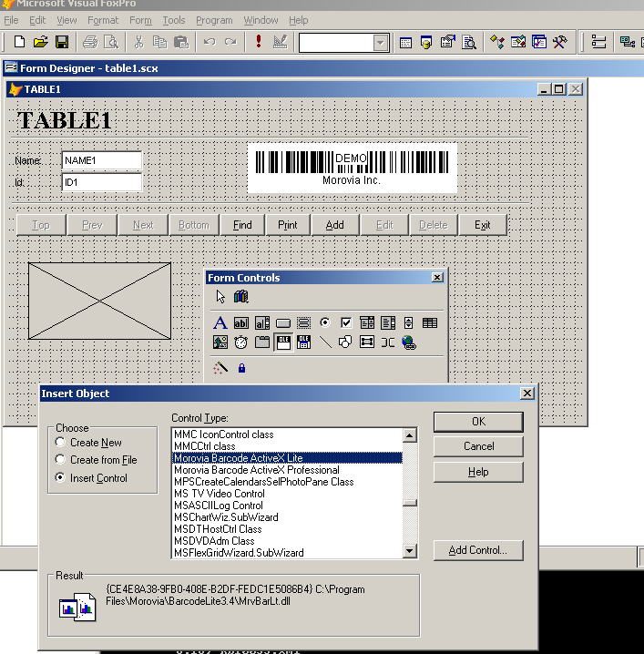
Task: Click the Document View magnifier icon
Action: [469, 43]
